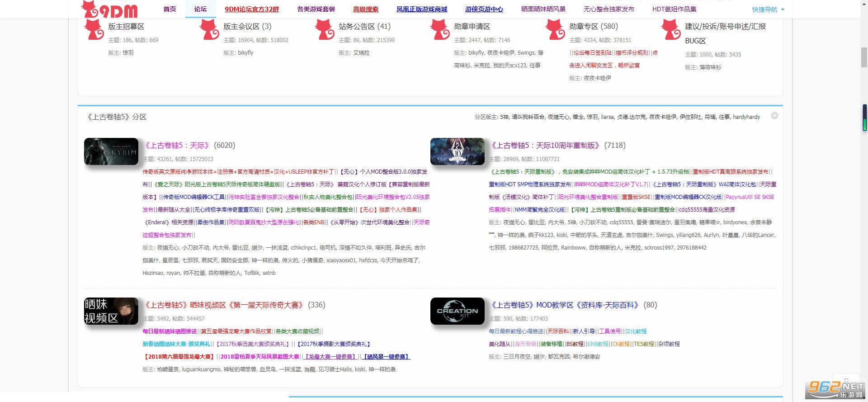Click the red cat icon beside 勋章申请区
868x402 pixels.
click(x=440, y=29)
